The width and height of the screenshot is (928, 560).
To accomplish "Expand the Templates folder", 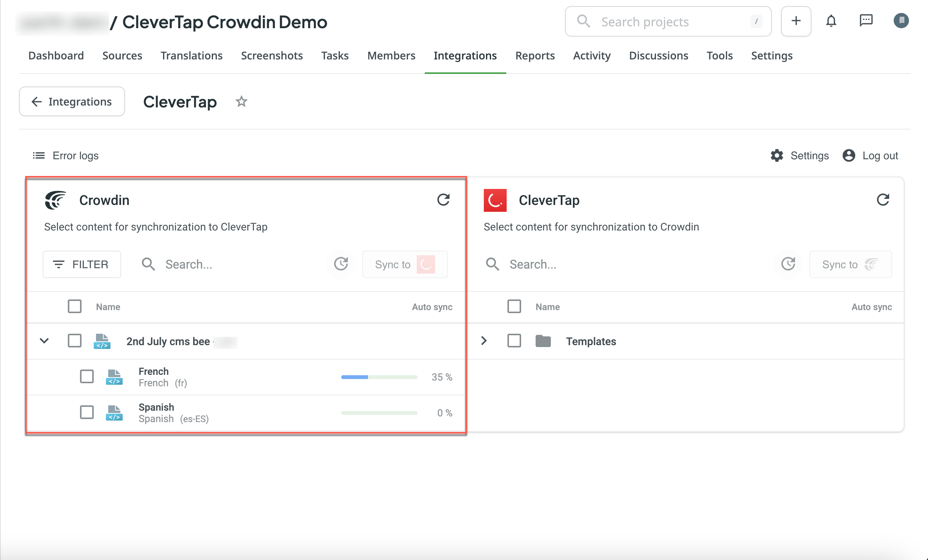I will [484, 341].
